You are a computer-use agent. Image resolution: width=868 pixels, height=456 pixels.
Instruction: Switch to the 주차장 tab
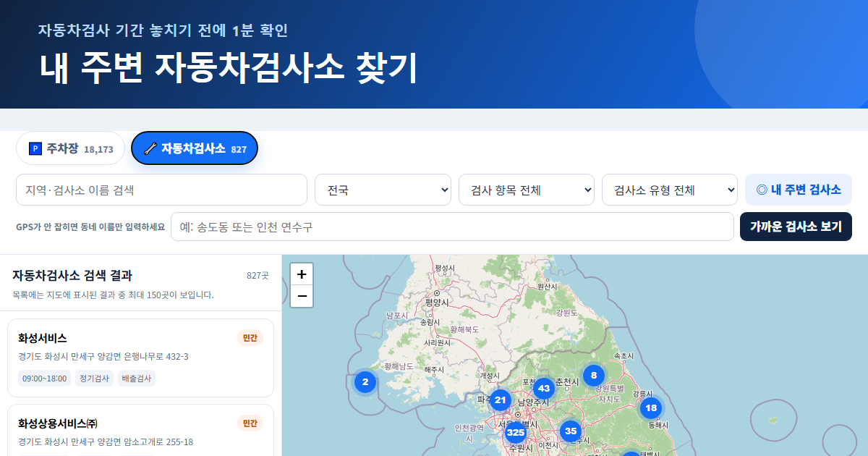pos(71,148)
